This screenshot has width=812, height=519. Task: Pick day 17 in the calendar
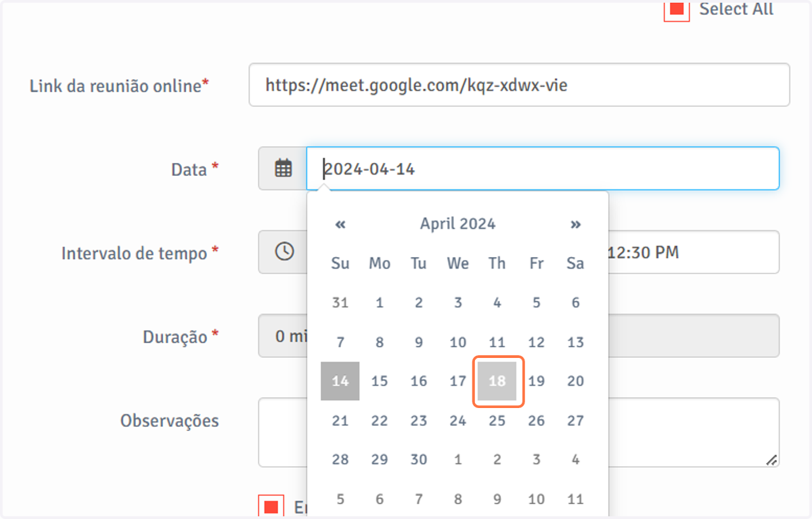[x=458, y=381]
